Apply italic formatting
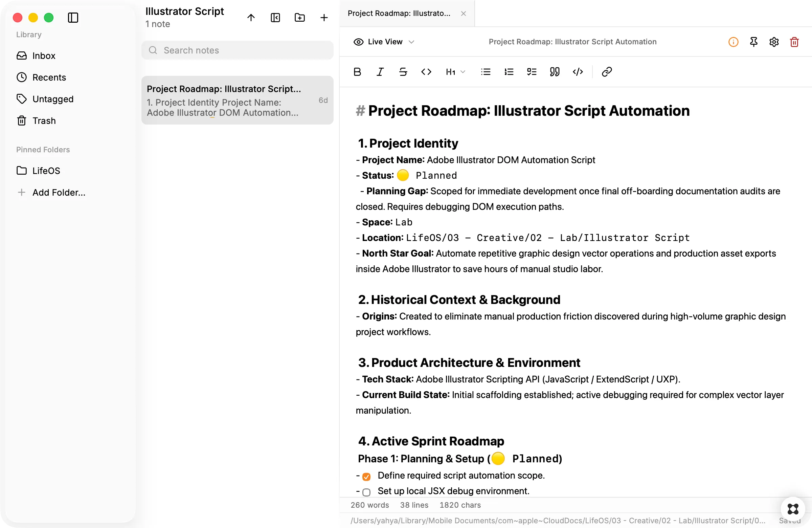The height and width of the screenshot is (528, 812). point(380,72)
